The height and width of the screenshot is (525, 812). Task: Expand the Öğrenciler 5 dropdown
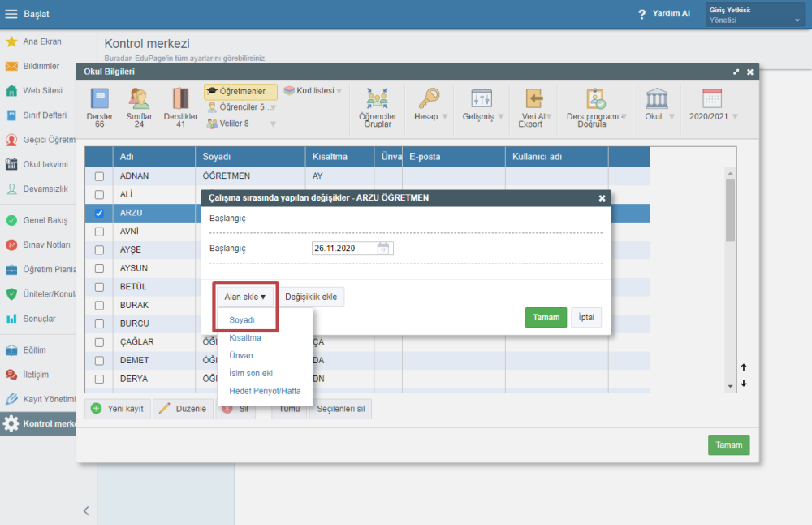click(273, 108)
